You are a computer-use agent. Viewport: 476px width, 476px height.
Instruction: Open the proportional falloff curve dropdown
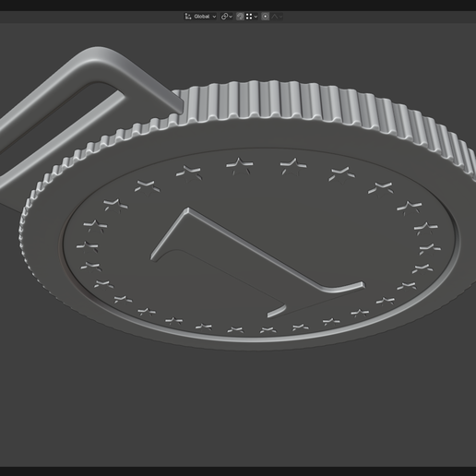277,17
